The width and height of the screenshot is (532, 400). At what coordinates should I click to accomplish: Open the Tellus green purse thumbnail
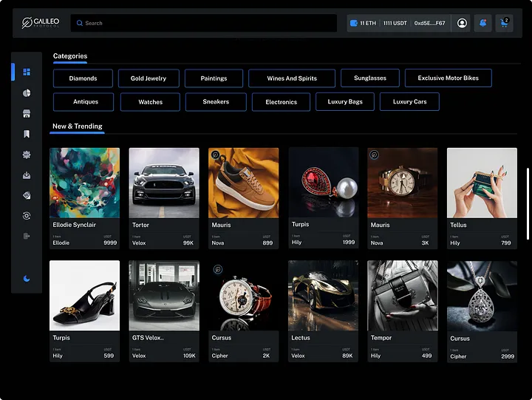point(482,183)
